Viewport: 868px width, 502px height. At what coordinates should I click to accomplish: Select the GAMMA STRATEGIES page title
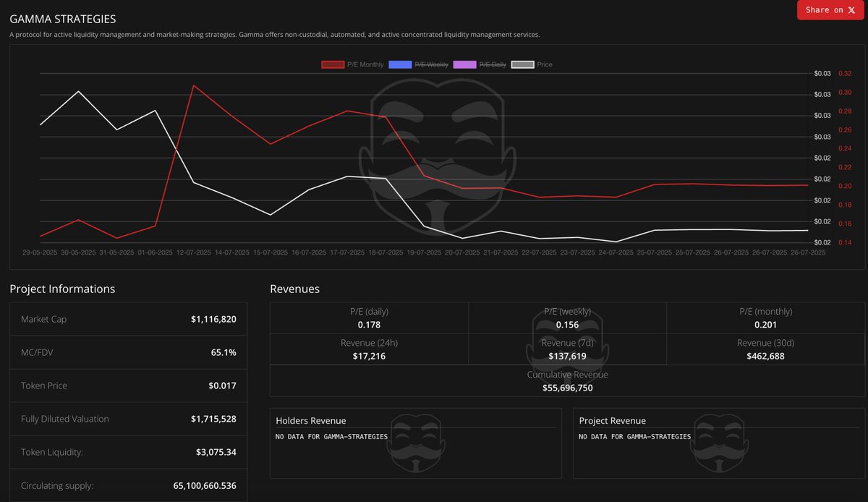[62, 19]
